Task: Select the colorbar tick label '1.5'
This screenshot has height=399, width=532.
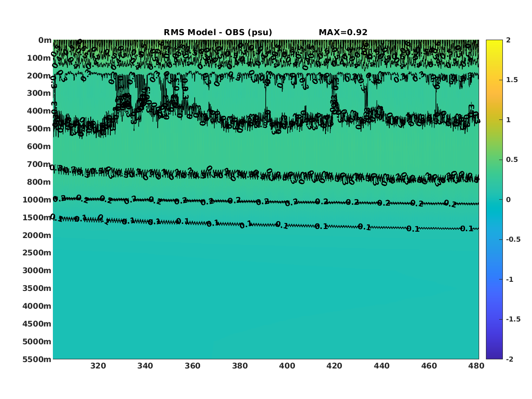Action: [x=512, y=80]
